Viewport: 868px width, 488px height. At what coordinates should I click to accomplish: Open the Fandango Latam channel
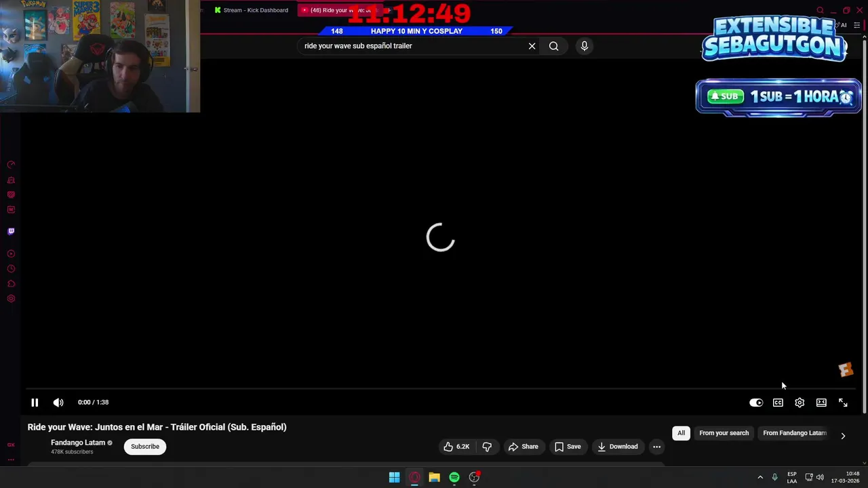pyautogui.click(x=78, y=443)
